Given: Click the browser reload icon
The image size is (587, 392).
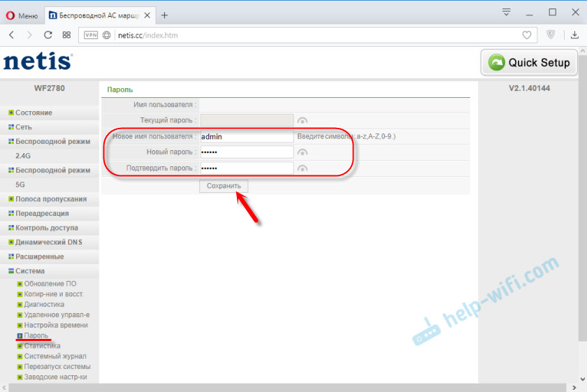Looking at the screenshot, I should [48, 34].
